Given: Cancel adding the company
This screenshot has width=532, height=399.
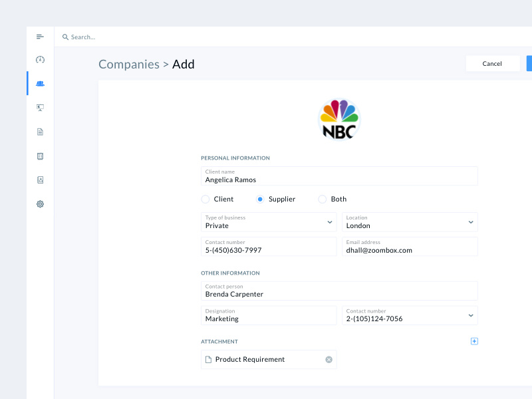Looking at the screenshot, I should (492, 63).
